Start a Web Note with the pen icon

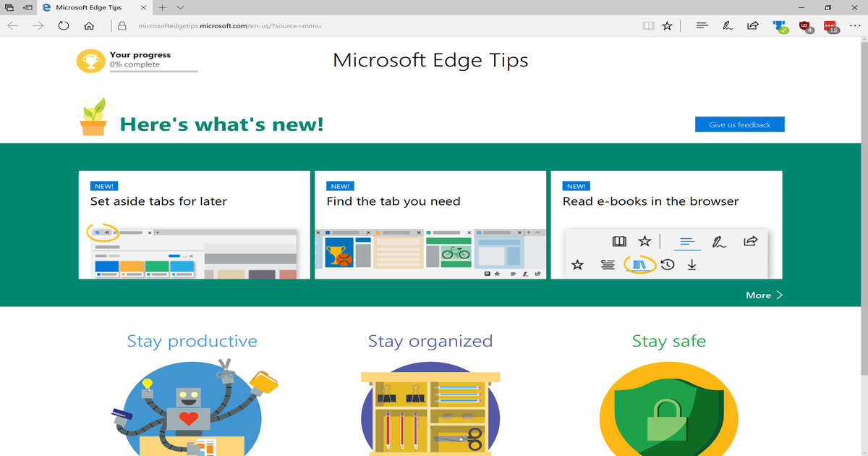(727, 25)
